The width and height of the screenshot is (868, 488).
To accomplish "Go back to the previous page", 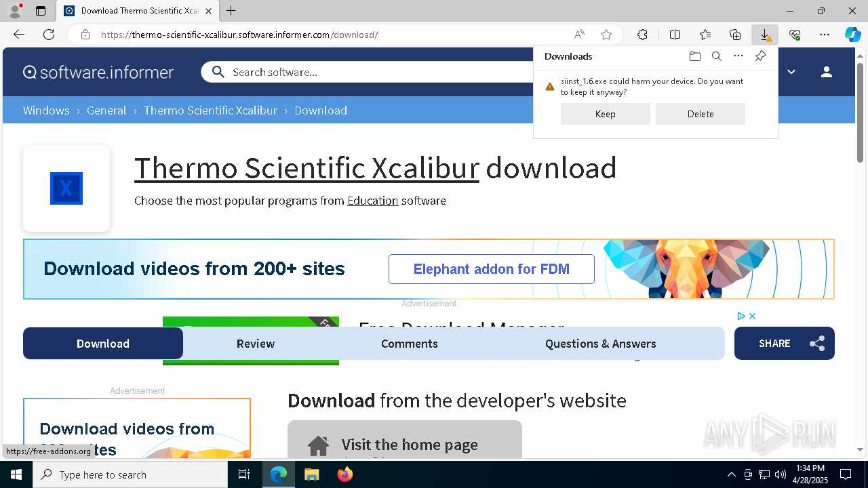I will click(x=19, y=35).
